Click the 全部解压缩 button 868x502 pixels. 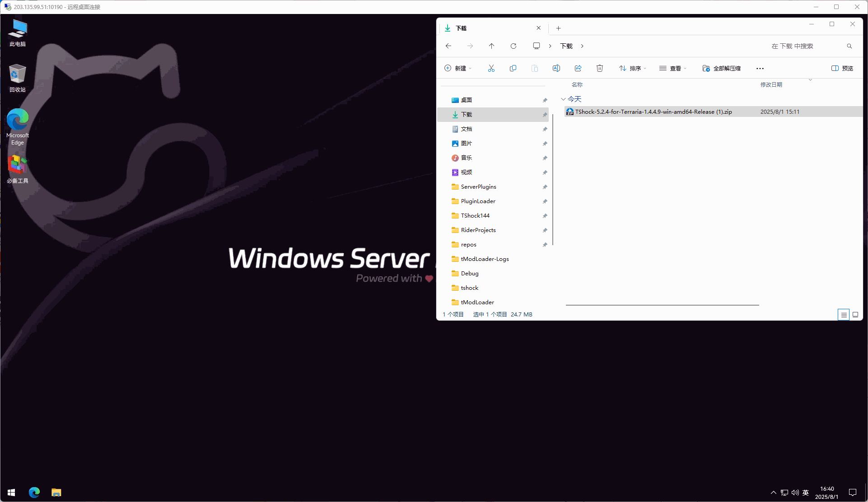coord(722,68)
